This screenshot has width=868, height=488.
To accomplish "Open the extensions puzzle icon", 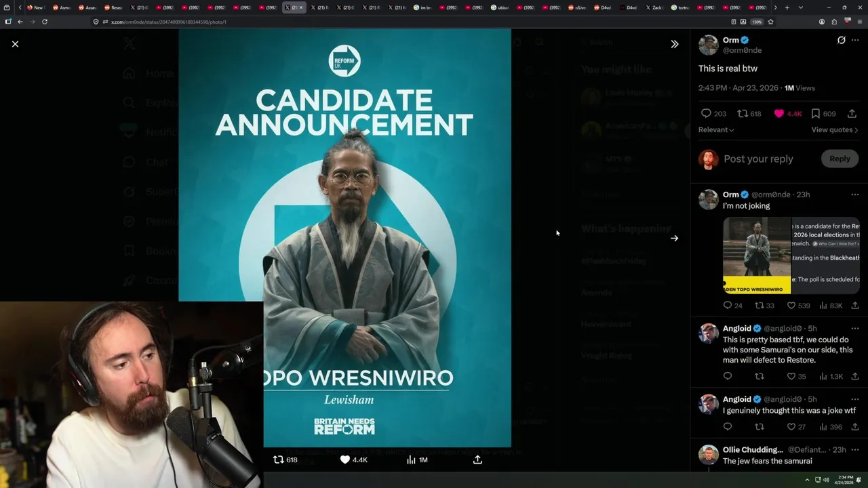I will 834,22.
